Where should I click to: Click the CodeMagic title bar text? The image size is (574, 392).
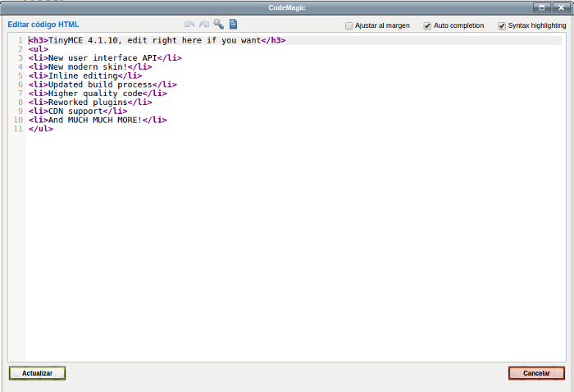pyautogui.click(x=287, y=7)
